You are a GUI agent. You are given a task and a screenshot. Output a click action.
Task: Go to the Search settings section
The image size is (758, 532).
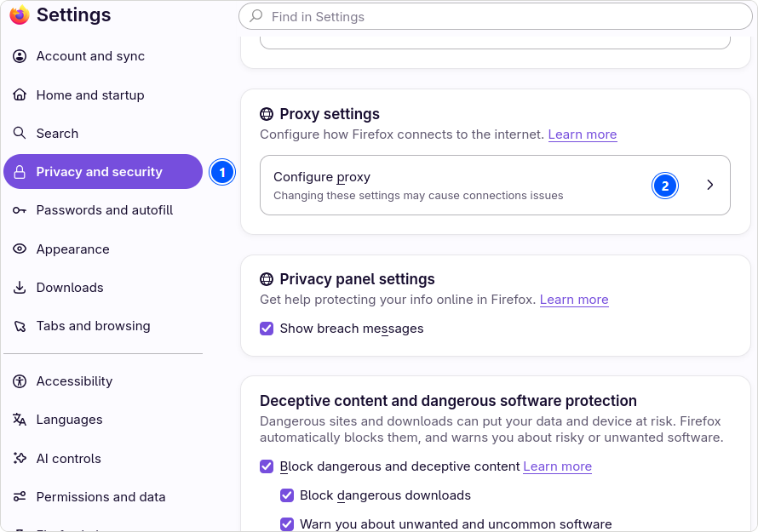pyautogui.click(x=102, y=133)
